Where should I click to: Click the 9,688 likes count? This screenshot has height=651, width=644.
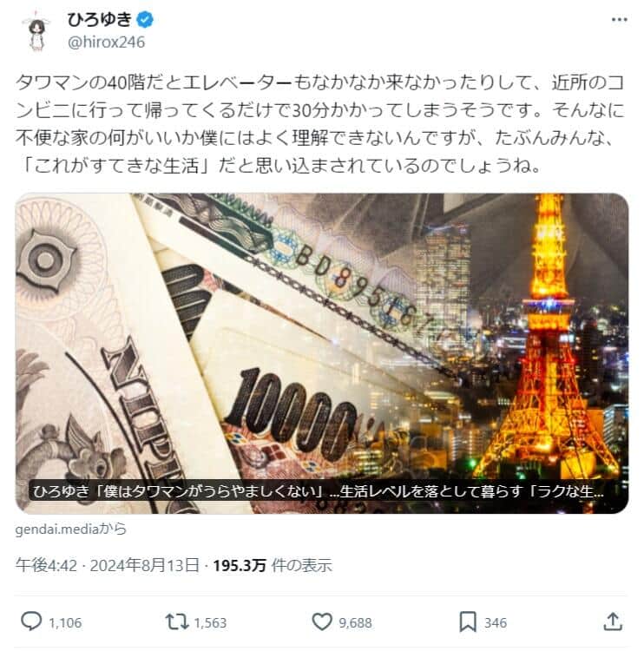355,622
